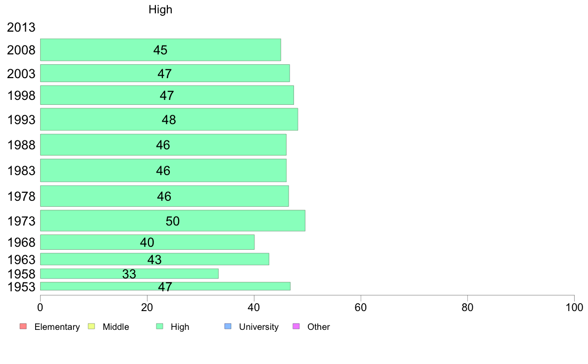Click the University blue legend swatch
Image resolution: width=588 pixels, height=364 pixels.
tap(228, 326)
